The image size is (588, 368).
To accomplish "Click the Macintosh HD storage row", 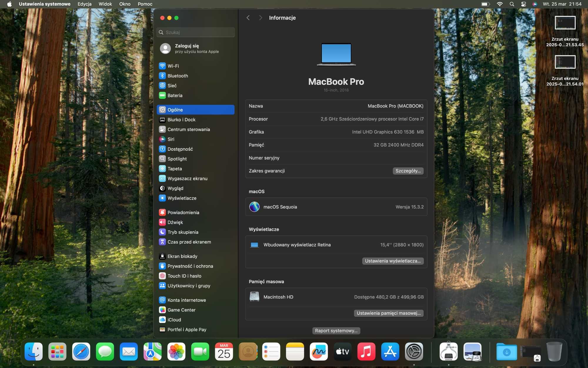I will pyautogui.click(x=336, y=297).
